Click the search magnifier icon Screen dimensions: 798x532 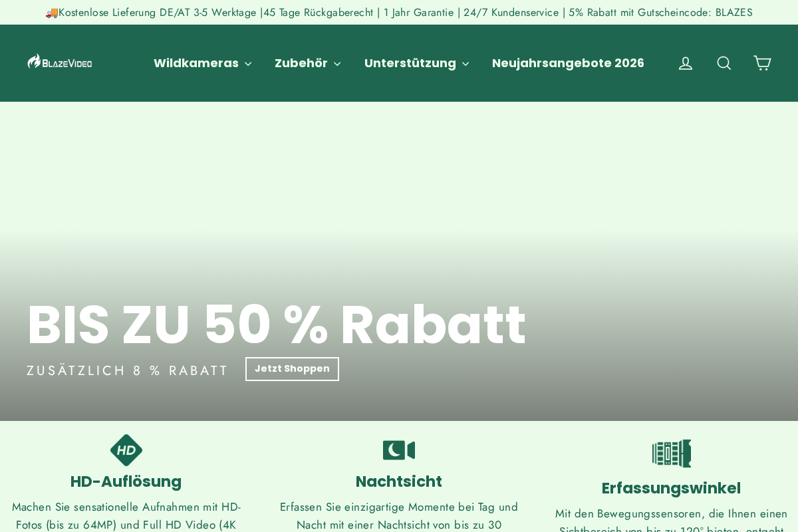724,63
